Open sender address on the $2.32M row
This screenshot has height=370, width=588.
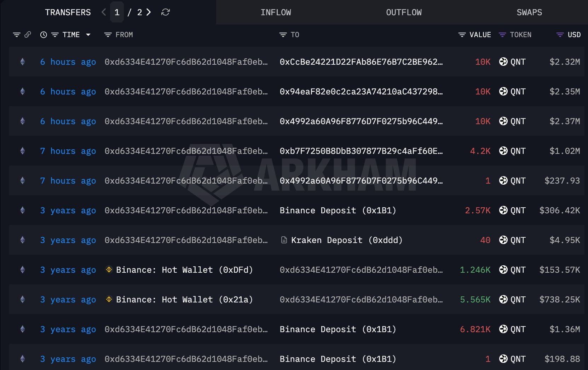pos(186,62)
